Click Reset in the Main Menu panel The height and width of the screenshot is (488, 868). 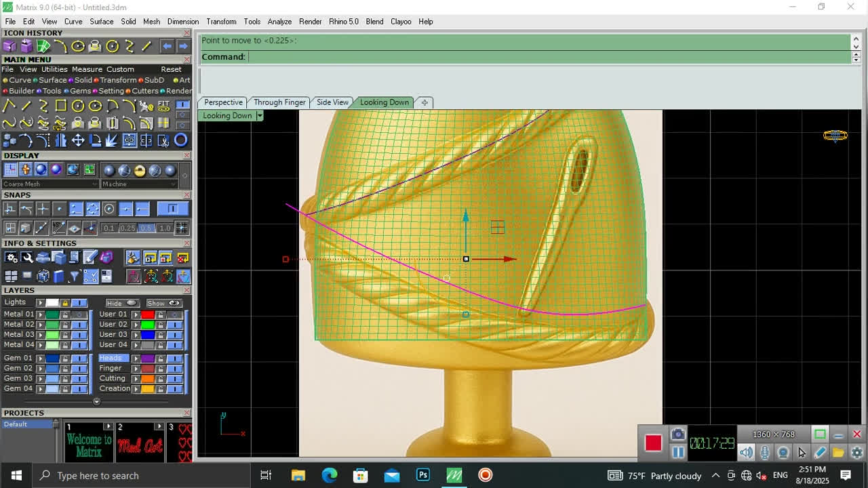point(171,69)
